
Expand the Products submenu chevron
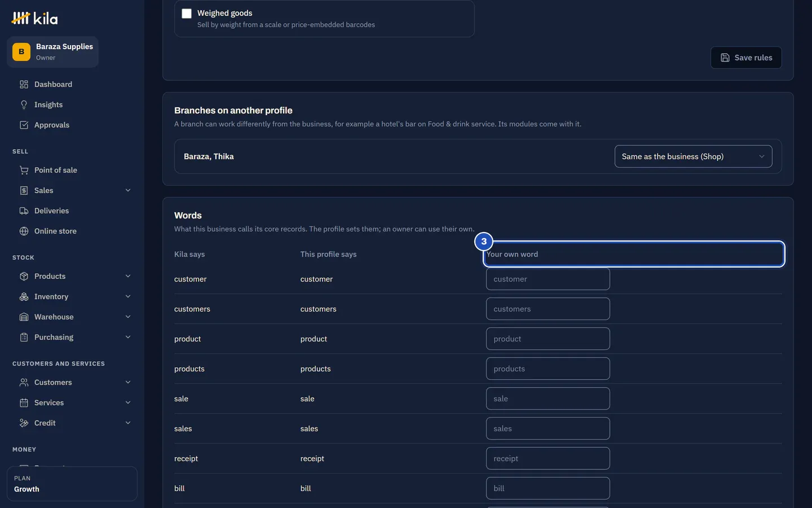[128, 276]
